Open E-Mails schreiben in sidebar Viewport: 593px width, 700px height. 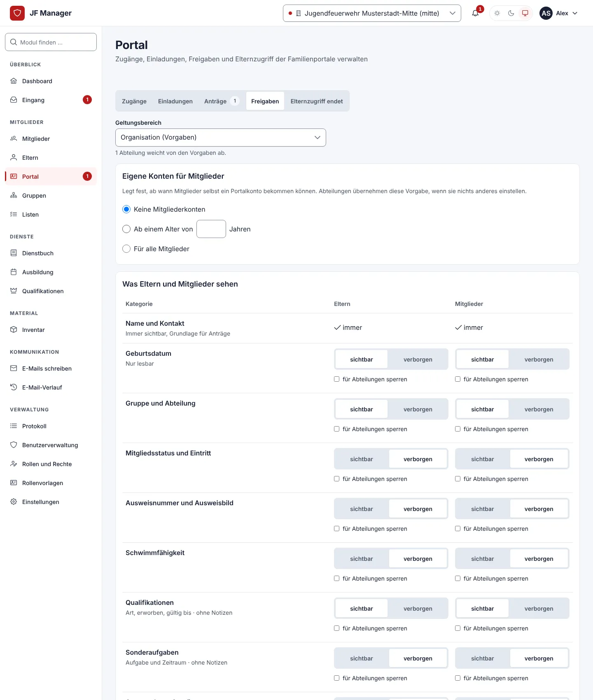point(51,369)
